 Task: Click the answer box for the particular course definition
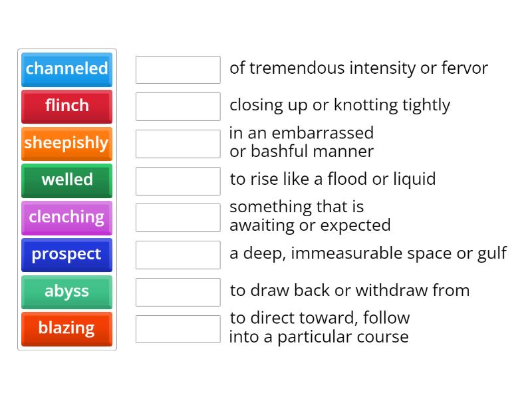(x=178, y=327)
